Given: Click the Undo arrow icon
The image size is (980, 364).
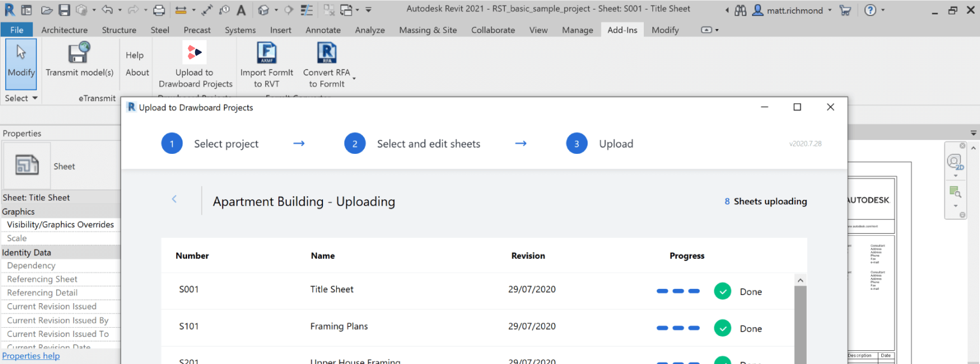Looking at the screenshot, I should 107,10.
